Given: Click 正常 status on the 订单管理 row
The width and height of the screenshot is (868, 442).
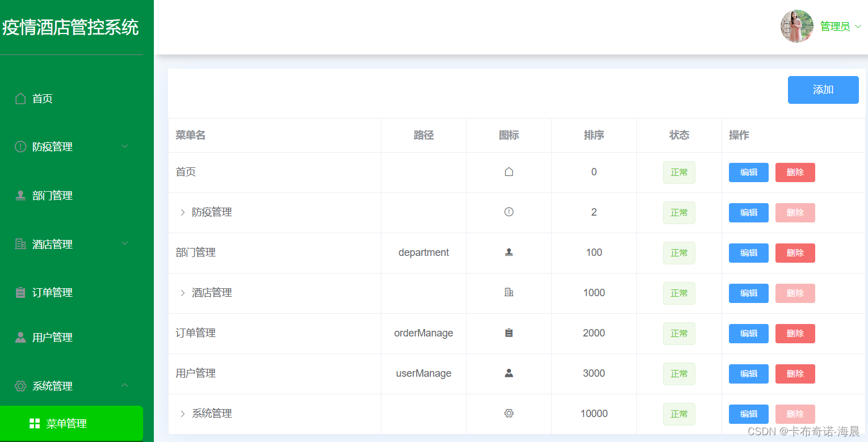Looking at the screenshot, I should tap(679, 333).
